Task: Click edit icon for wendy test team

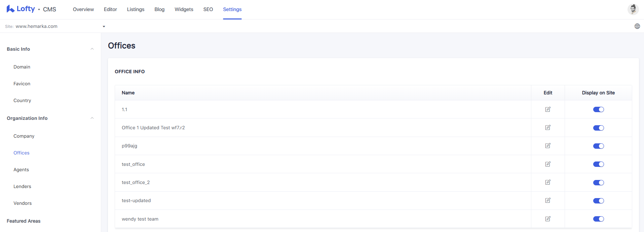Action: 548,219
